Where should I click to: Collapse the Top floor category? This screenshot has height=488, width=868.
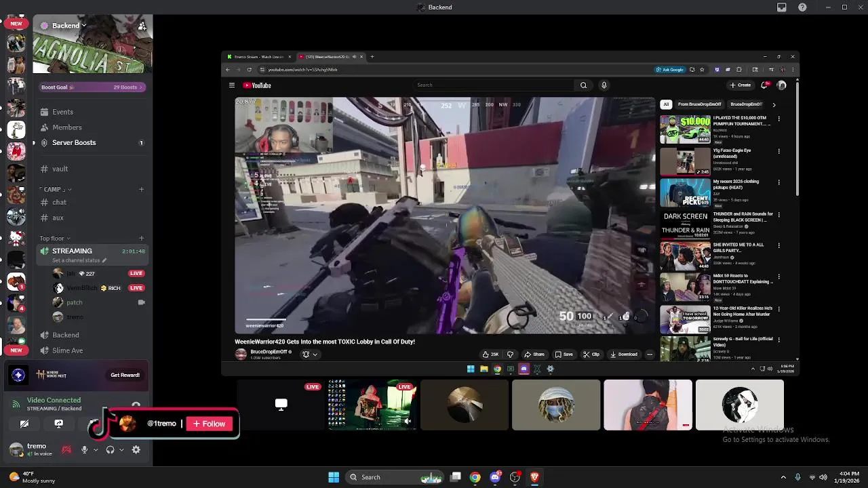[55, 239]
